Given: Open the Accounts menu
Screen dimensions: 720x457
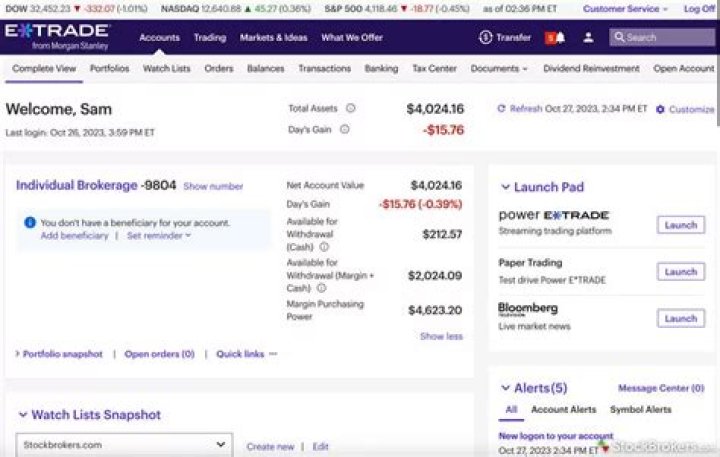Looking at the screenshot, I should click(159, 38).
